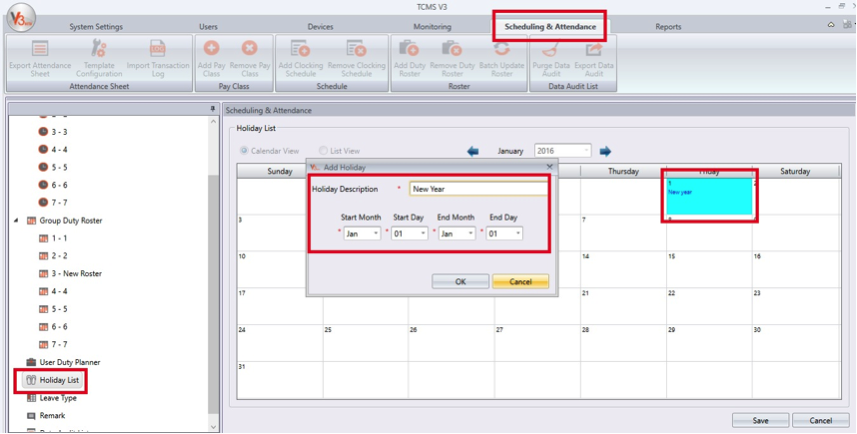
Task: Switch to Users tab
Action: pos(208,26)
